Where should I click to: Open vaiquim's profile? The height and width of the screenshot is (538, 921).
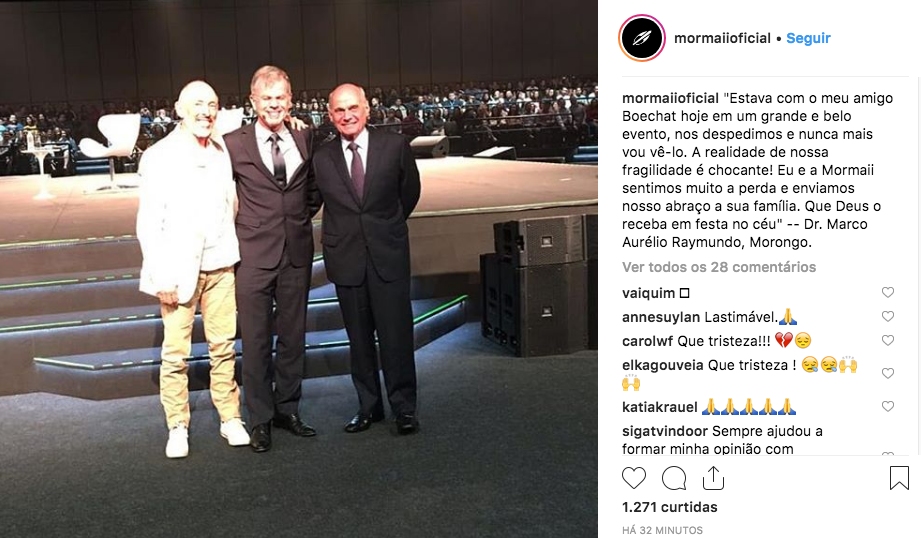tap(648, 293)
